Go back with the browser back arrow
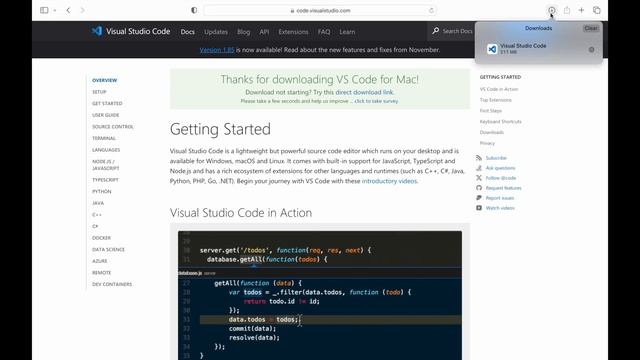This screenshot has width=640, height=360. [68, 10]
